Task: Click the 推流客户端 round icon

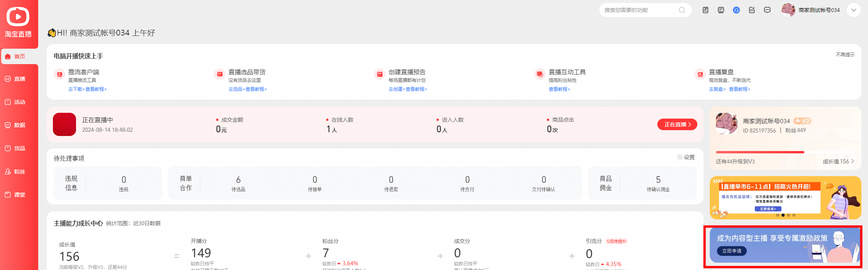Action: coord(59,74)
